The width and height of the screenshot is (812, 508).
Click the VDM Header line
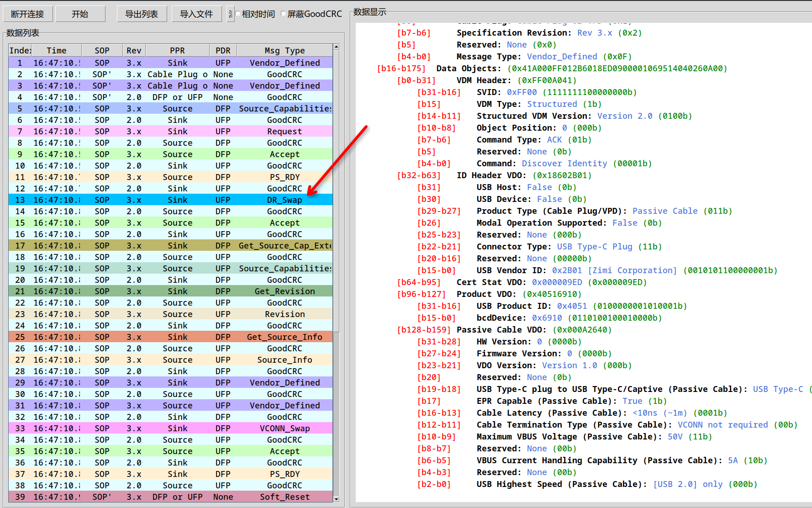click(487, 80)
